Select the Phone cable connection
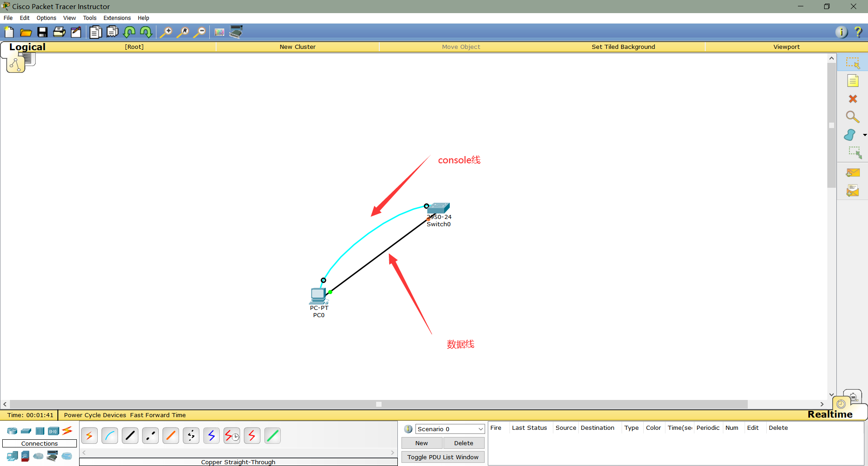The height and width of the screenshot is (466, 868). (191, 436)
